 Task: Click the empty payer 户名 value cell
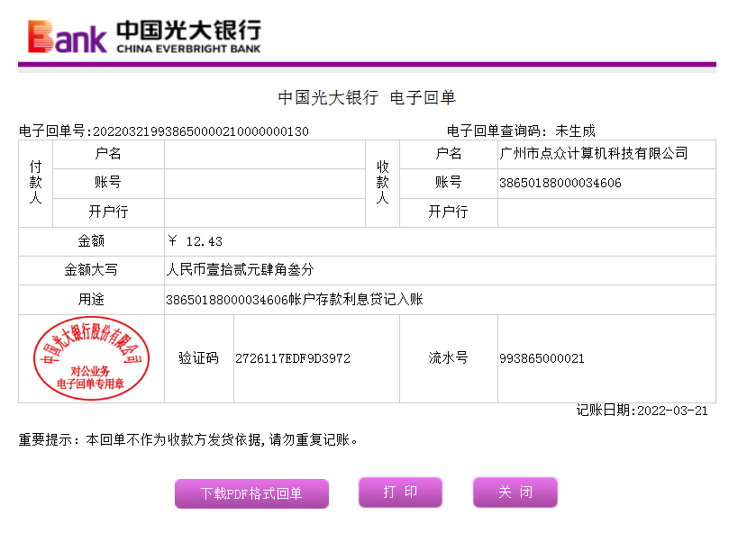(x=265, y=154)
